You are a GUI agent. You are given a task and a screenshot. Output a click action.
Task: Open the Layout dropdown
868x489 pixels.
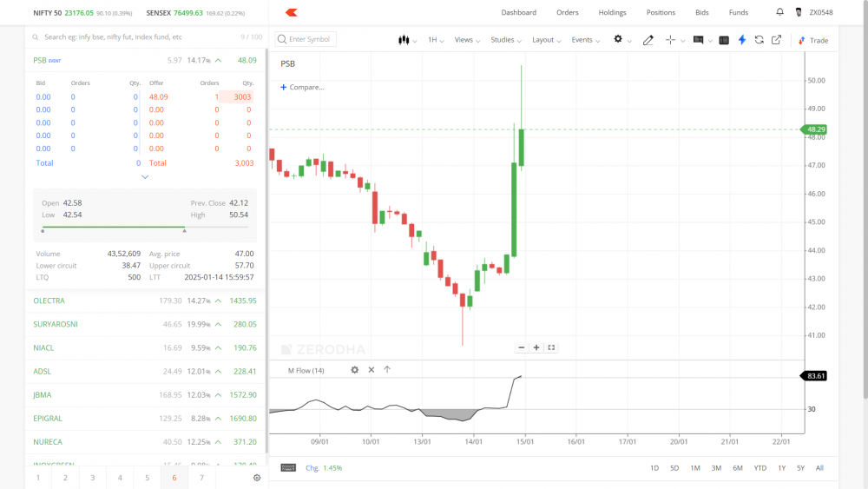(546, 40)
